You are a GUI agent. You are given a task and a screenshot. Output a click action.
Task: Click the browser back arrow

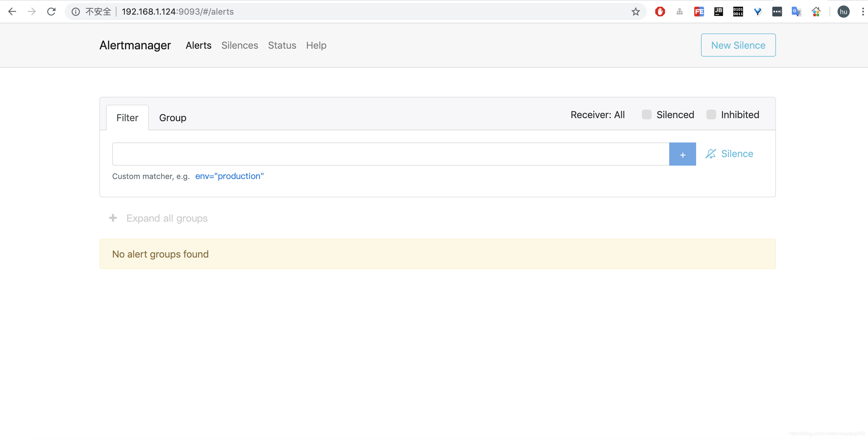coord(12,12)
